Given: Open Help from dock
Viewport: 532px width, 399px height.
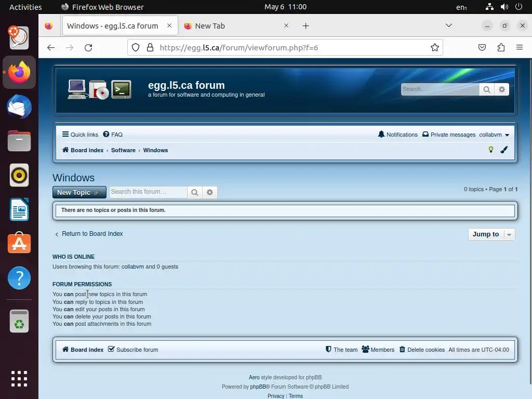Looking at the screenshot, I should point(19,278).
